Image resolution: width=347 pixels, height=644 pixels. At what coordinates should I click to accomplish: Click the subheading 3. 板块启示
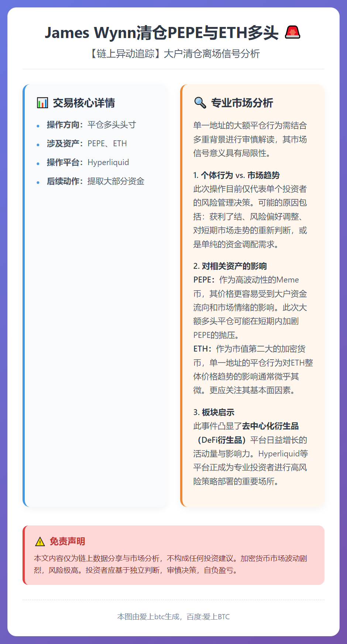click(x=214, y=412)
